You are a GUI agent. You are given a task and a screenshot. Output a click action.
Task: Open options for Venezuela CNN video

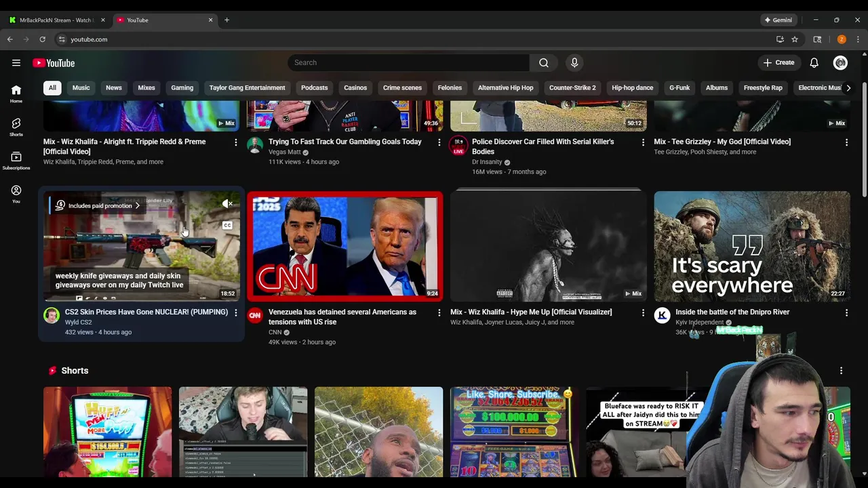coord(439,312)
